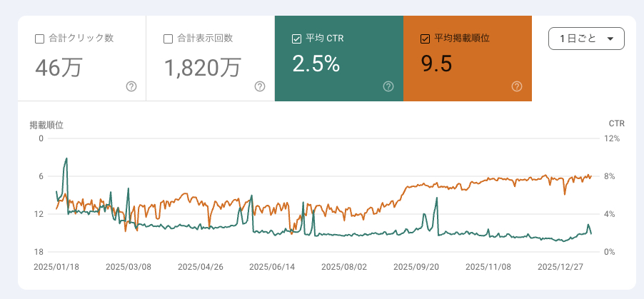Image resolution: width=644 pixels, height=299 pixels.
Task: Click the 2025/06/14 date label
Action: (272, 267)
